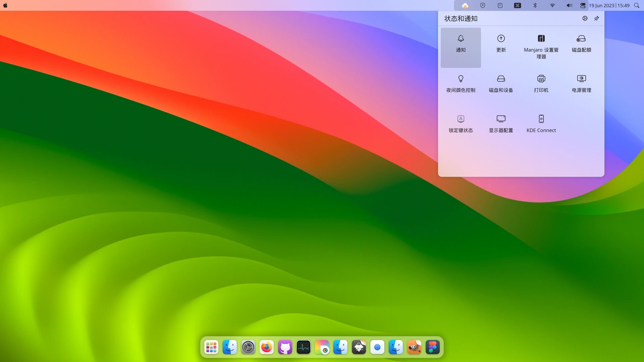Open the volume speaker tray icon
The width and height of the screenshot is (644, 362).
[x=569, y=5]
